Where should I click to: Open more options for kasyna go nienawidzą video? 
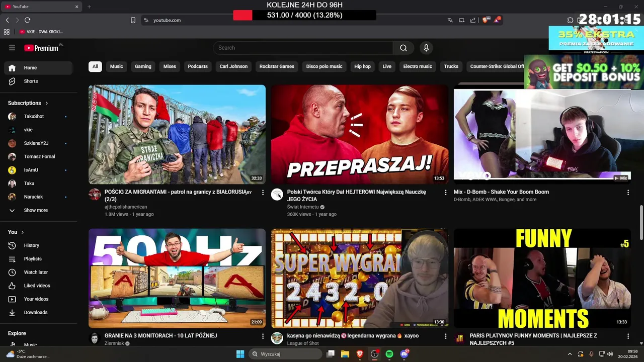[x=445, y=336]
